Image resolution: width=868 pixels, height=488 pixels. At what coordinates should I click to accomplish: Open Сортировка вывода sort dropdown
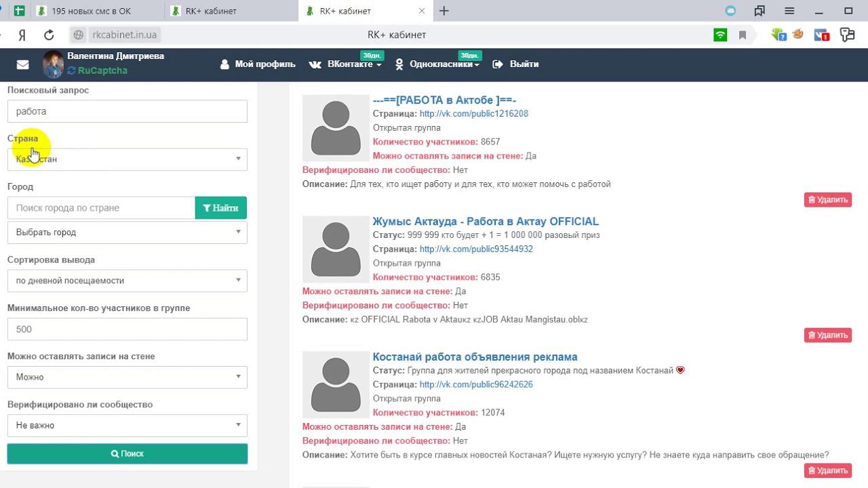127,281
